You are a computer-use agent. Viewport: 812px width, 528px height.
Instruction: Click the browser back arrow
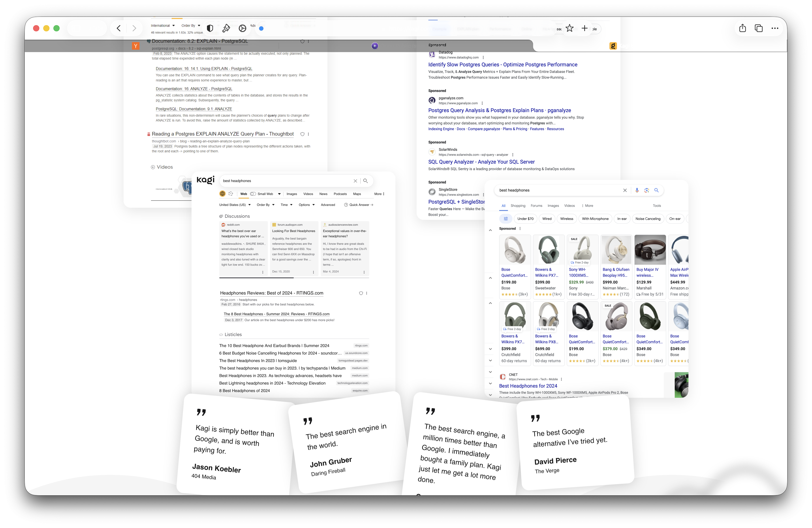point(119,28)
